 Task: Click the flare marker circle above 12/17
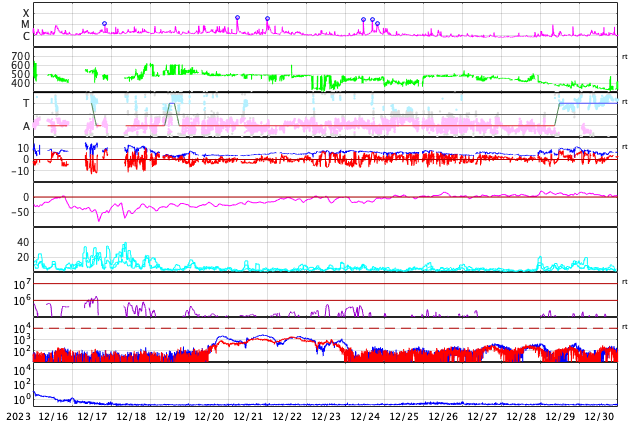(x=105, y=24)
